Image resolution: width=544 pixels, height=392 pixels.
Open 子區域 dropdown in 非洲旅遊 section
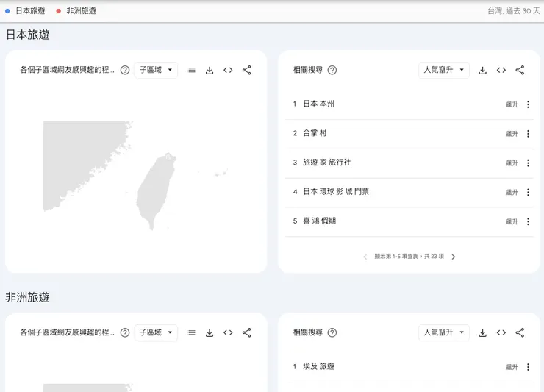[x=156, y=332]
